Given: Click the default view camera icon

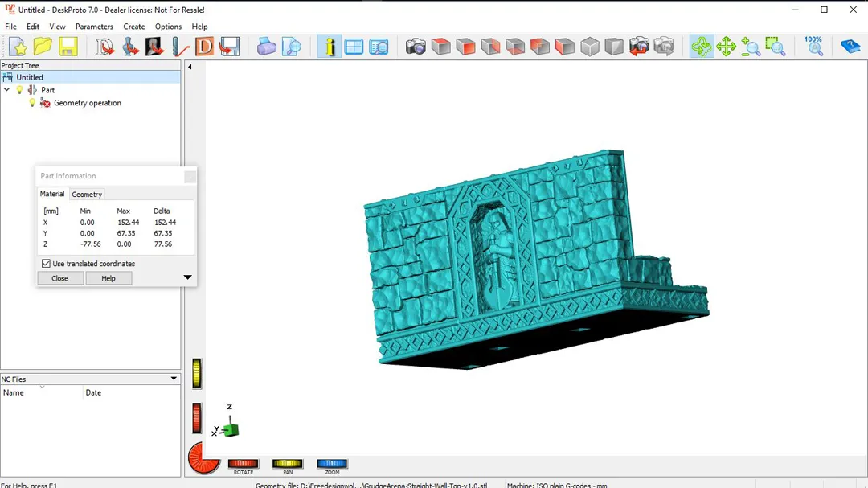Looking at the screenshot, I should pos(416,47).
